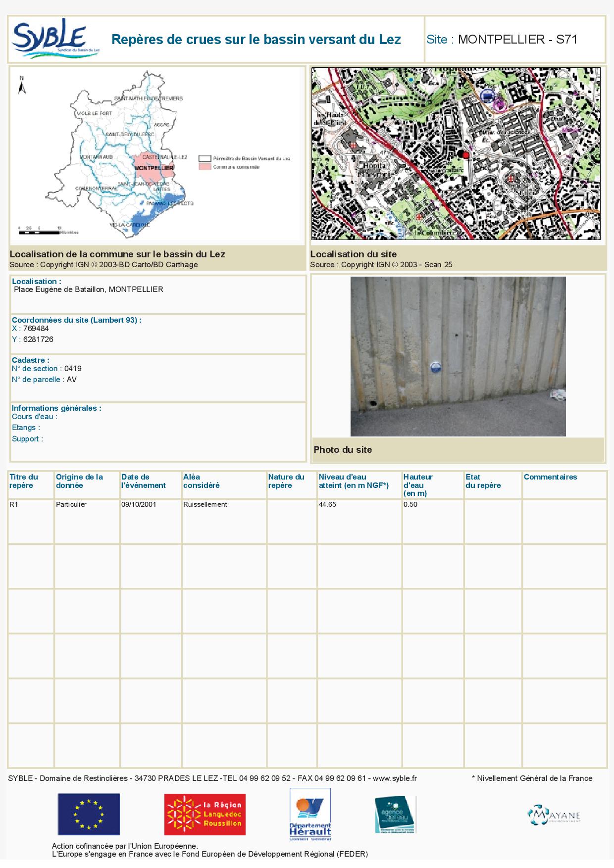The height and width of the screenshot is (868, 614).
Task: Click the parcelle value AV
Action: pyautogui.click(x=72, y=380)
